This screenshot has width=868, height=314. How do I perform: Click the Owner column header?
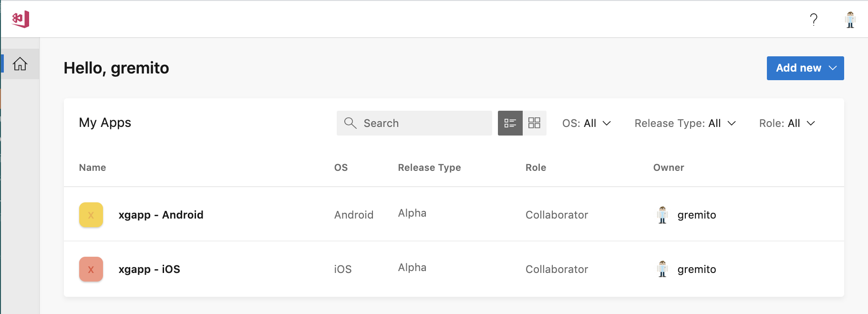tap(668, 167)
